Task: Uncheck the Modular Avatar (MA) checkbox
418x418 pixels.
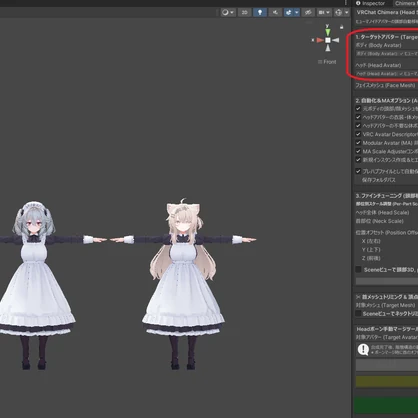Action: (x=358, y=143)
